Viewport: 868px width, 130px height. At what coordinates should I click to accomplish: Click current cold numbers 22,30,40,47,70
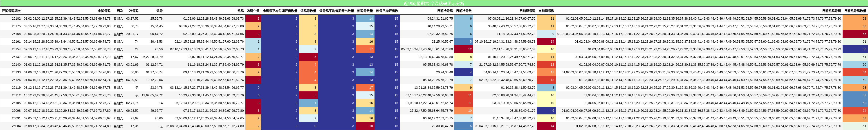point(442,126)
